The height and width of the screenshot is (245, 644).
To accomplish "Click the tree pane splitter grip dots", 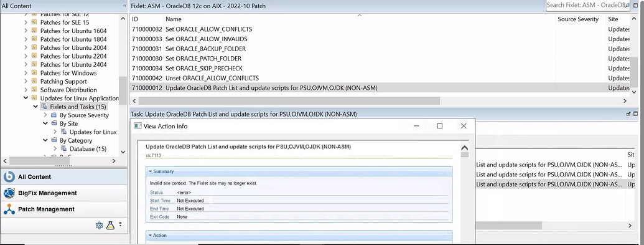I will [x=63, y=166].
